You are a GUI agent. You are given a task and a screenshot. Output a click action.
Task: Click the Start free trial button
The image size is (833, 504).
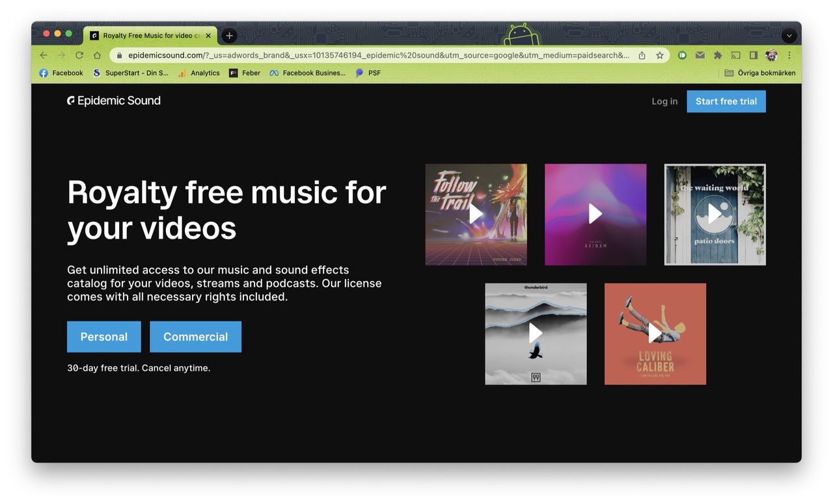(726, 101)
